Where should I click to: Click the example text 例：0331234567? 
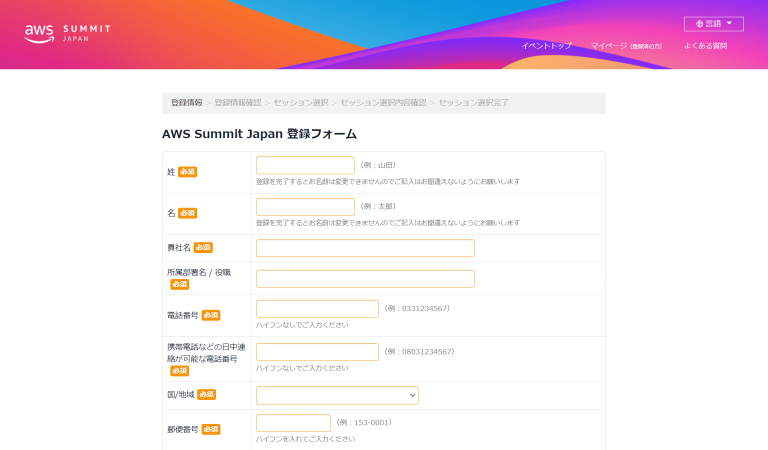pyautogui.click(x=417, y=308)
